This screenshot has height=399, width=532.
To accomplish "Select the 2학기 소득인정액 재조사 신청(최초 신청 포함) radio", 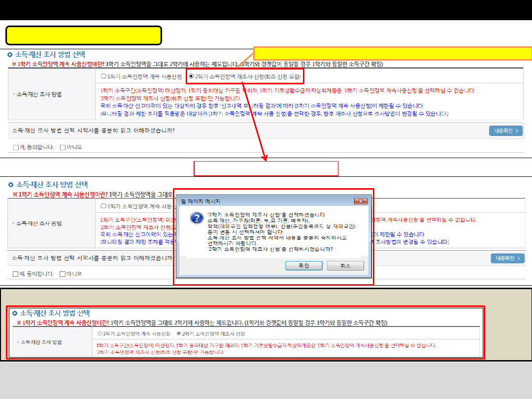I will point(192,76).
